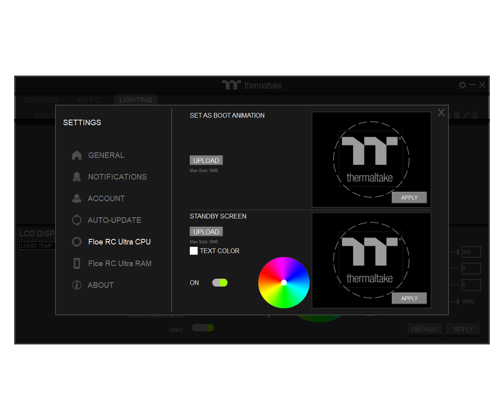Viewport: 504px width, 420px height.
Task: Click DEFAULT button in main window
Action: [x=425, y=329]
